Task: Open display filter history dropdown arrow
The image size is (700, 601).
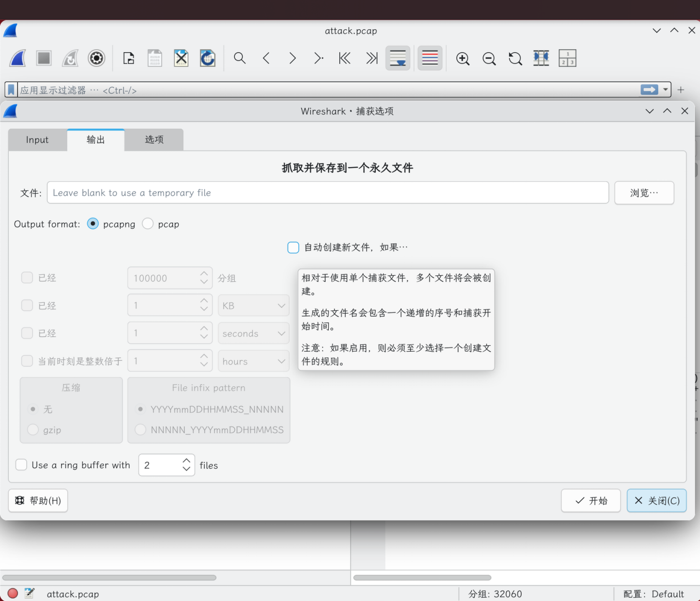Action: click(665, 90)
